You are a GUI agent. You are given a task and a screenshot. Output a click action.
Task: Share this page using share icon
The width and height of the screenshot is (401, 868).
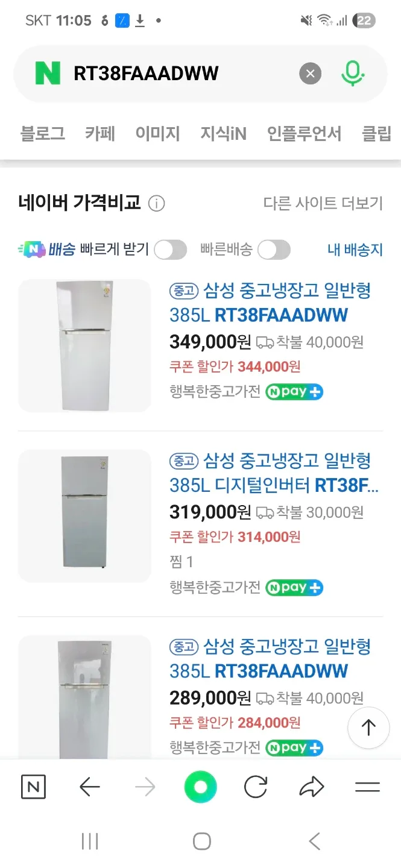pyautogui.click(x=311, y=787)
